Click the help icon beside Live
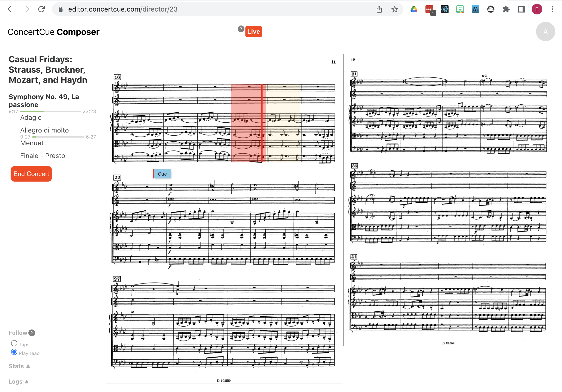The width and height of the screenshot is (562, 392). 241,29
